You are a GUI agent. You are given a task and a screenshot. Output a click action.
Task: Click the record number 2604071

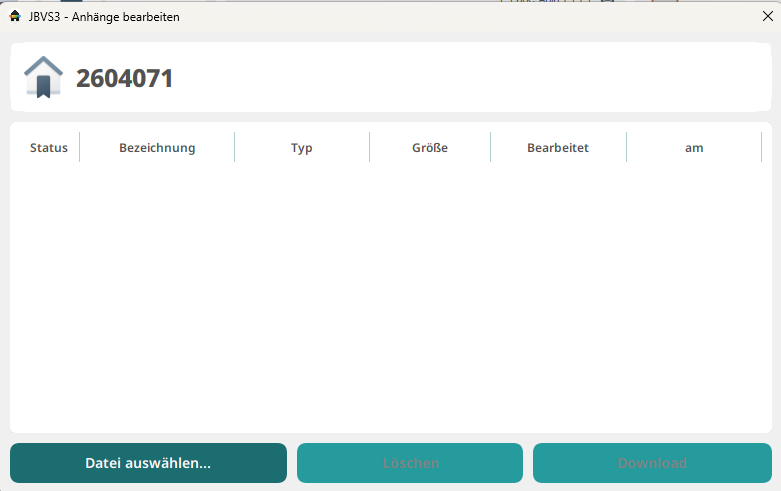(125, 78)
